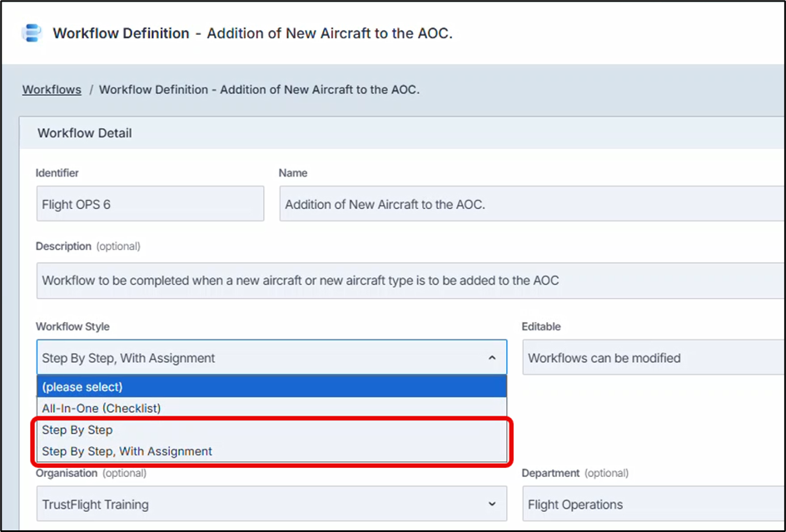Focus the workflow Name input field
This screenshot has width=786, height=532.
pyautogui.click(x=525, y=204)
